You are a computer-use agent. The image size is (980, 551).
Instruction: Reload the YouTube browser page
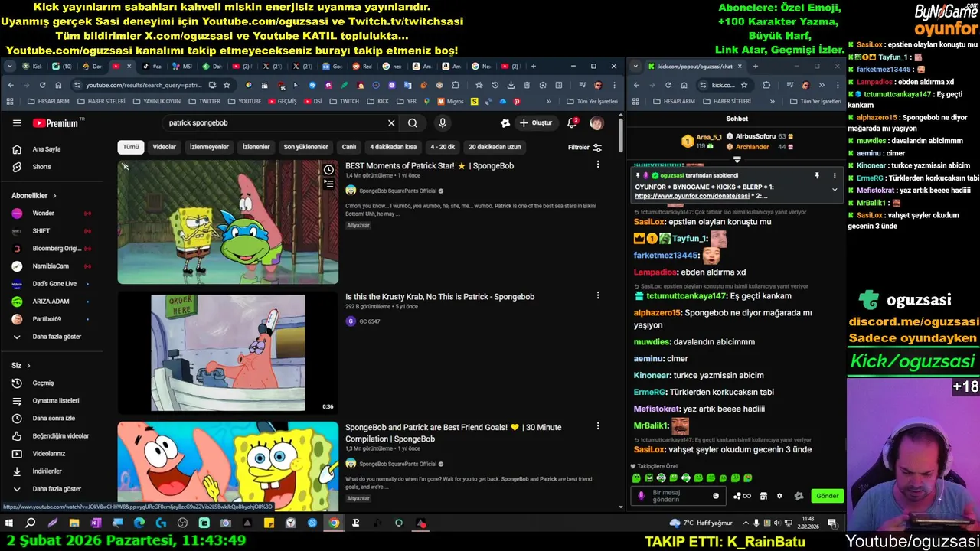click(42, 85)
